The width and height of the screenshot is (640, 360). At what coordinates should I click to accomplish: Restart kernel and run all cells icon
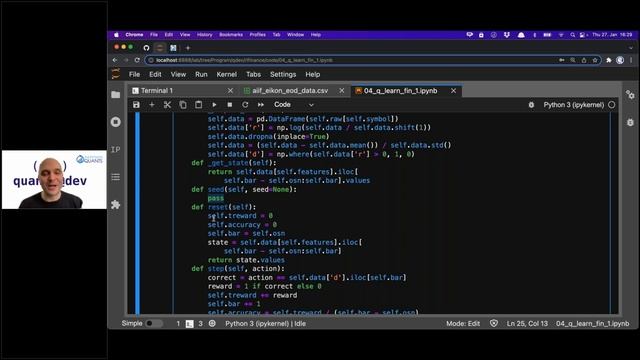click(260, 105)
